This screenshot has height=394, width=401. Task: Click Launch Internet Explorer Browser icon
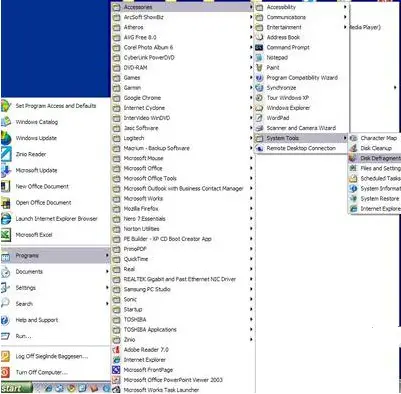pyautogui.click(x=6, y=219)
